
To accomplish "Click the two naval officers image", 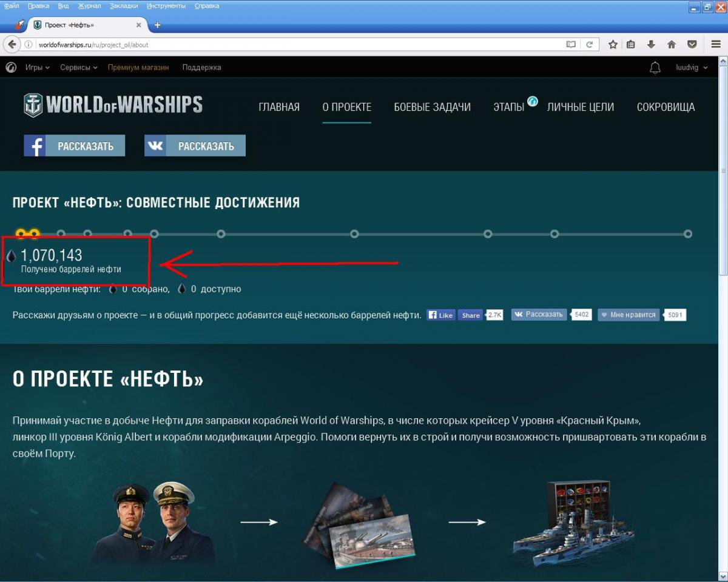I will (155, 522).
